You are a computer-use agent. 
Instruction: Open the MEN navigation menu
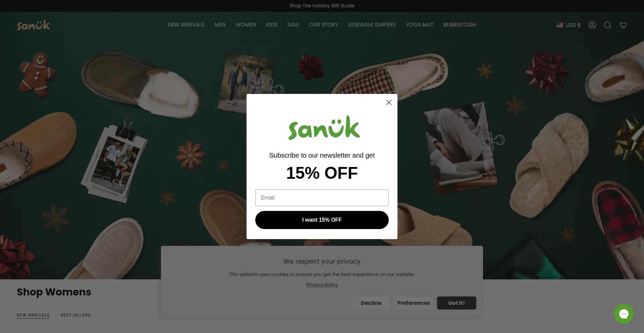coord(220,25)
